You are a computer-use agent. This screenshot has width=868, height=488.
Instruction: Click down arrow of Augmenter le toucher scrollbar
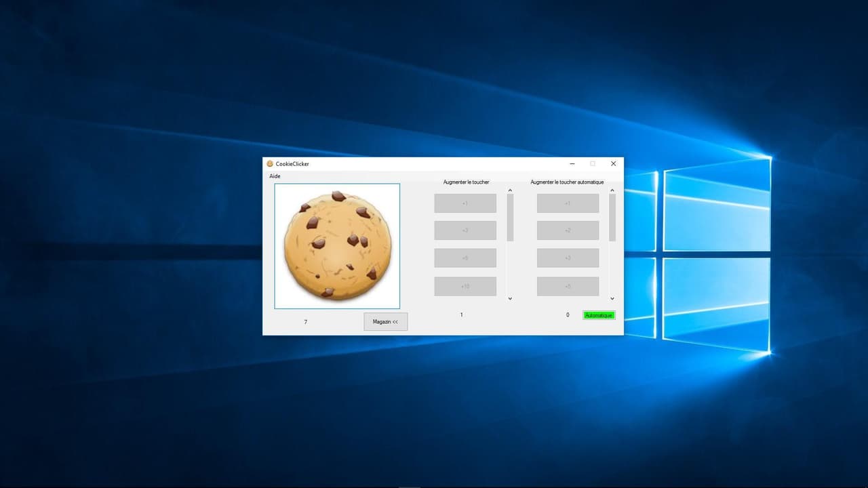[x=510, y=298]
